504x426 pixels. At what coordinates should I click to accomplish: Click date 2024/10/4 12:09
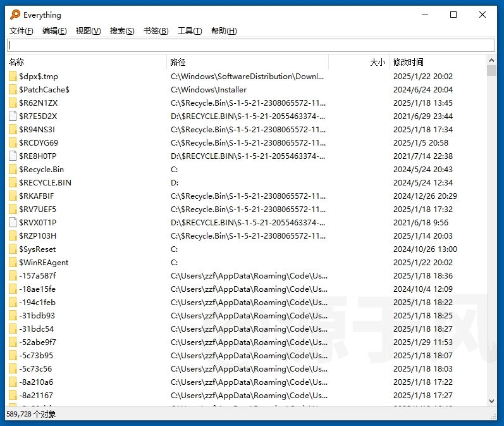pos(422,289)
